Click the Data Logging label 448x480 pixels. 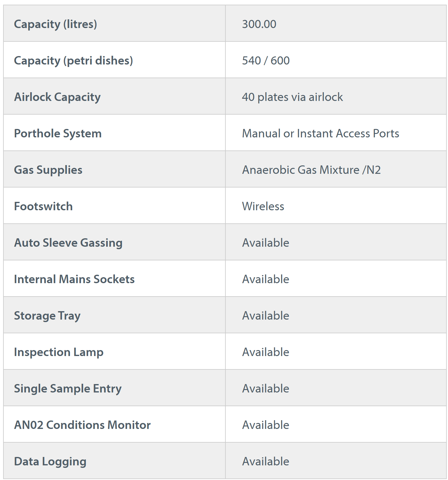(x=50, y=461)
